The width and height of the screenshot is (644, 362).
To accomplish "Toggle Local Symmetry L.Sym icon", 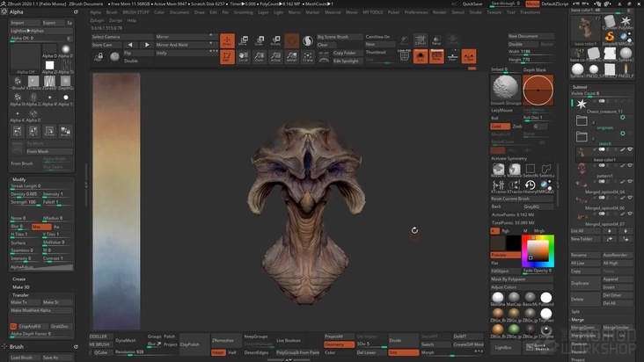I will click(469, 56).
